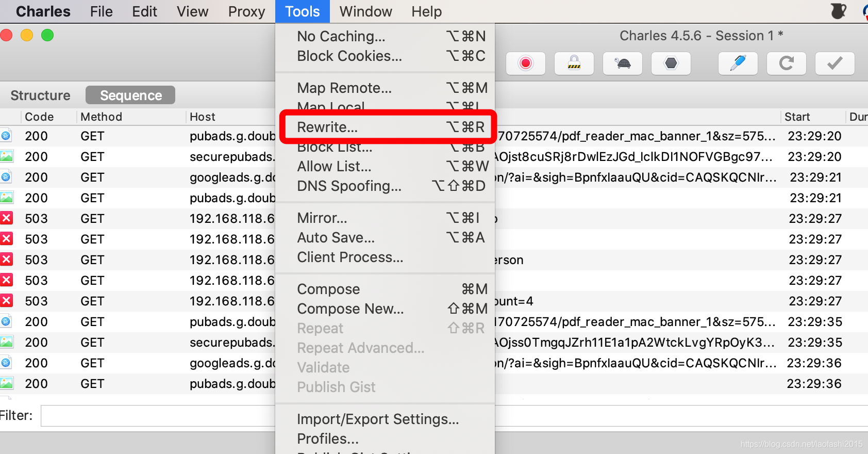The width and height of the screenshot is (868, 454).
Task: Click the yellow minimize window button
Action: tap(27, 35)
